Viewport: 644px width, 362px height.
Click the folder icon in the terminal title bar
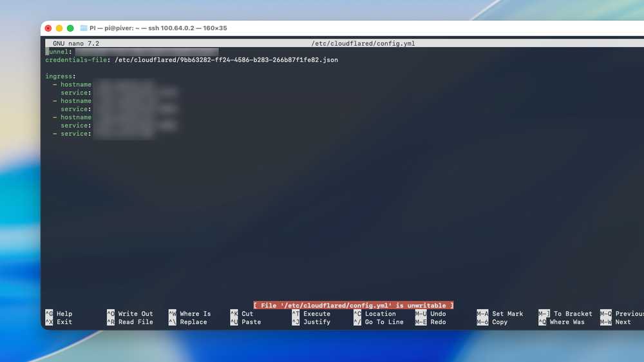(x=84, y=28)
